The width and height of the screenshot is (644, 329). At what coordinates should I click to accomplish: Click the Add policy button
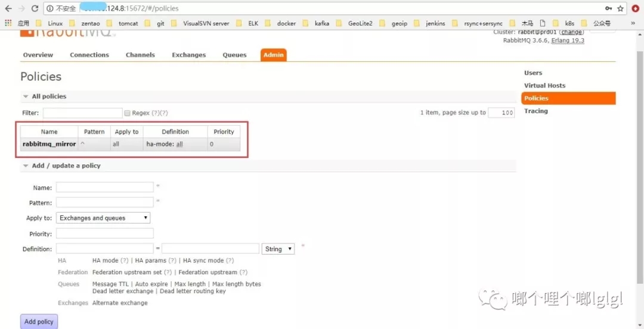(39, 321)
